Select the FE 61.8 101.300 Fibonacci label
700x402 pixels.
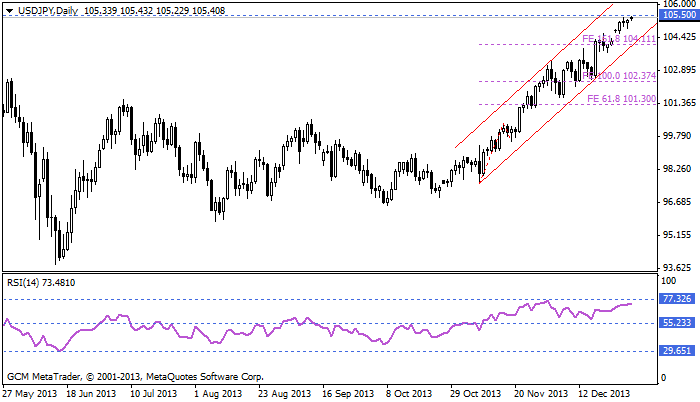[621, 99]
